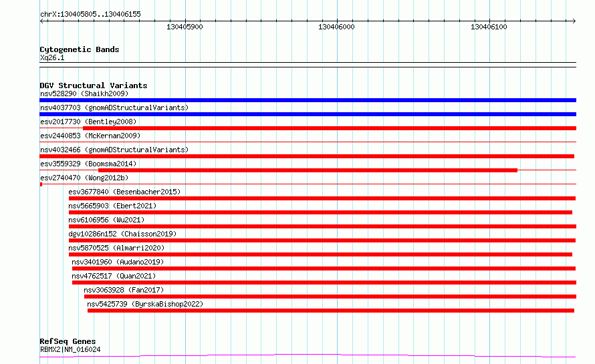595x364 pixels.
Task: Click the small red block under esv2740470 (Wong2012b)
Action: tap(41, 184)
